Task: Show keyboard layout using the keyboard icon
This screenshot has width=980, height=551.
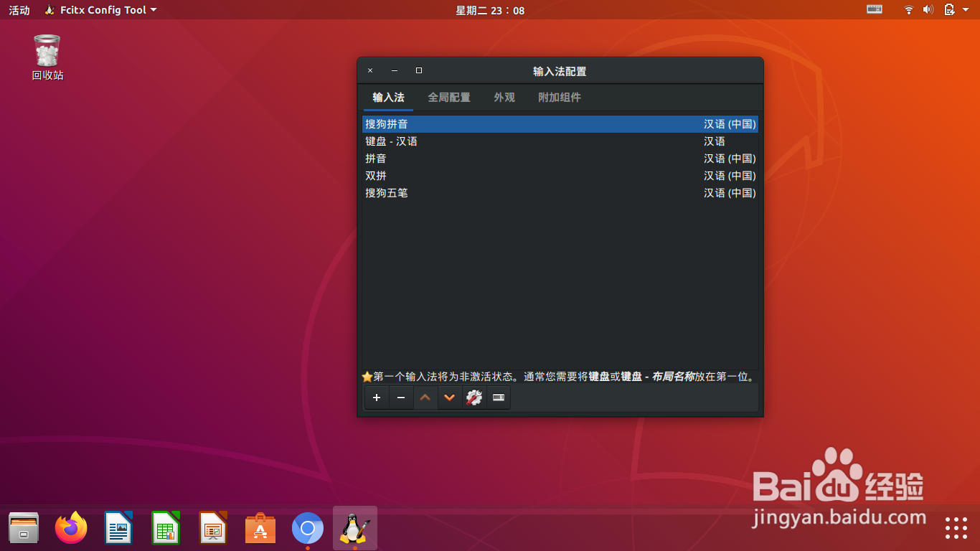Action: coord(498,397)
